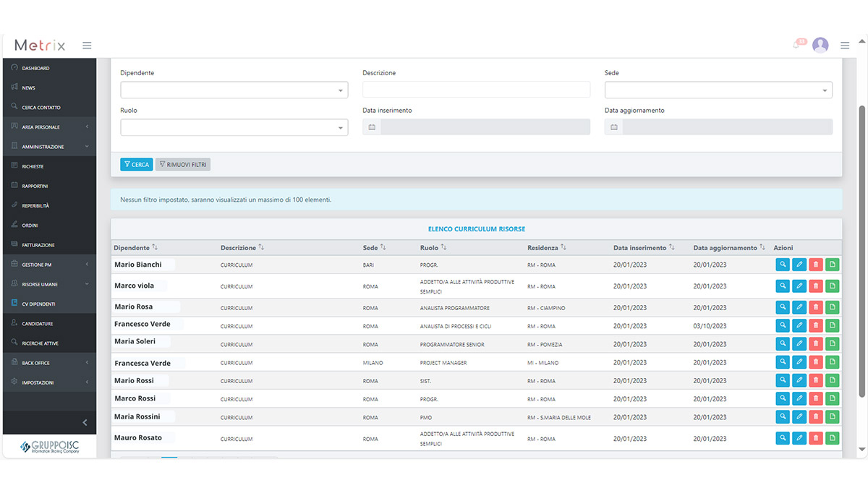View Francesco Verde's curriculum details
The height and width of the screenshot is (488, 868).
click(x=783, y=326)
